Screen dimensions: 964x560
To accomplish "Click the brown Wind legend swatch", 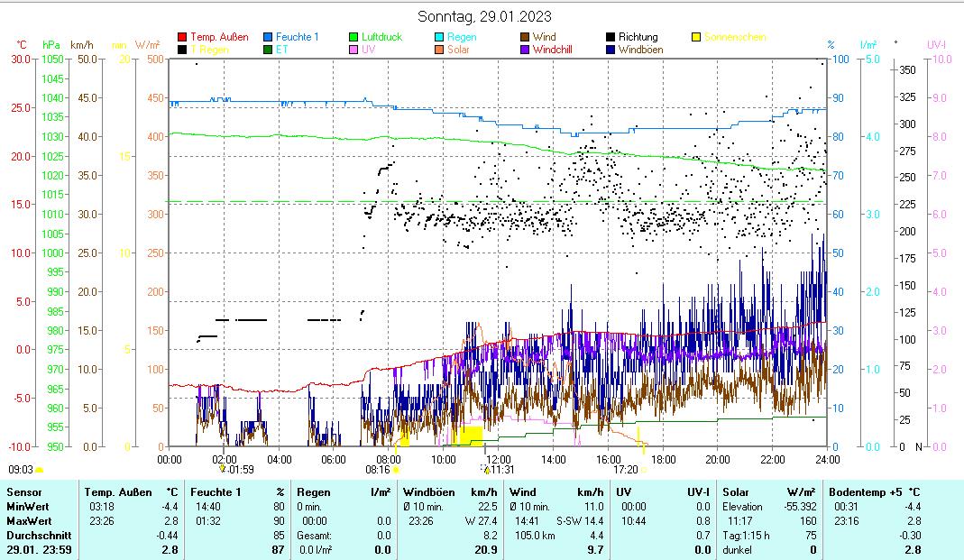I will click(525, 37).
